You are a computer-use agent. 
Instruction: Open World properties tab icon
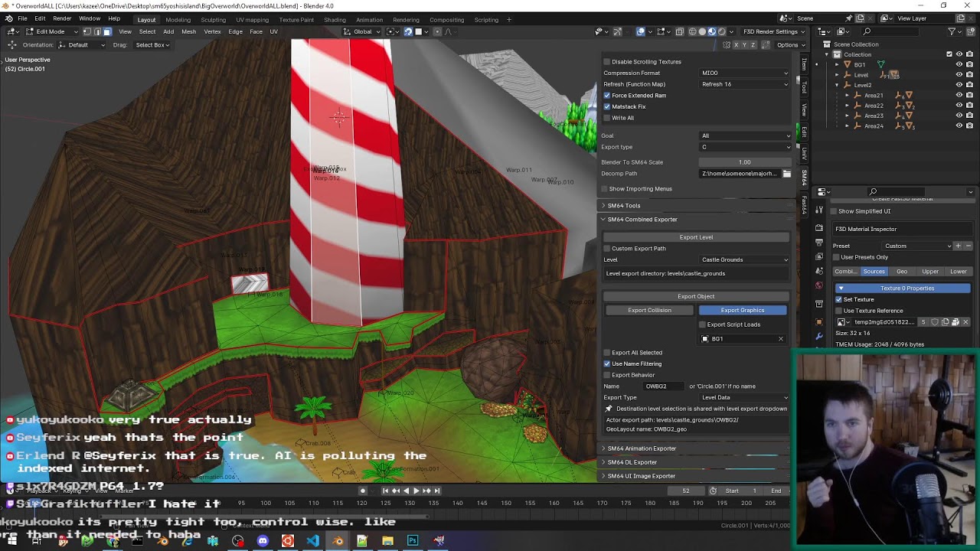[819, 285]
